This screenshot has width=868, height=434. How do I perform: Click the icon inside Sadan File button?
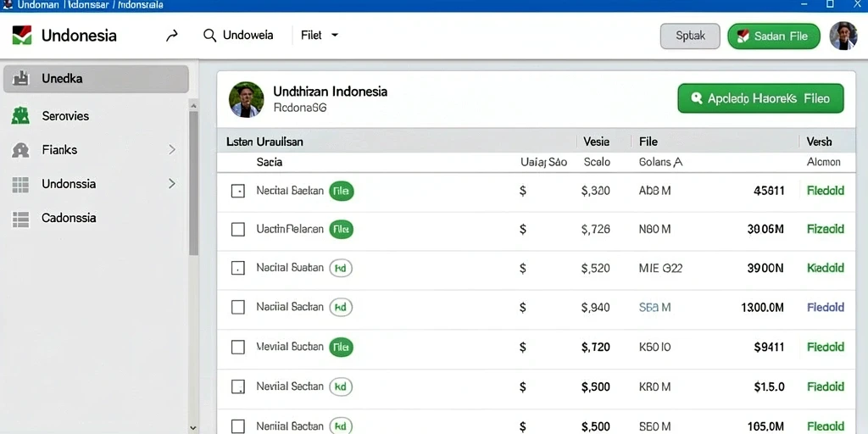(x=743, y=36)
